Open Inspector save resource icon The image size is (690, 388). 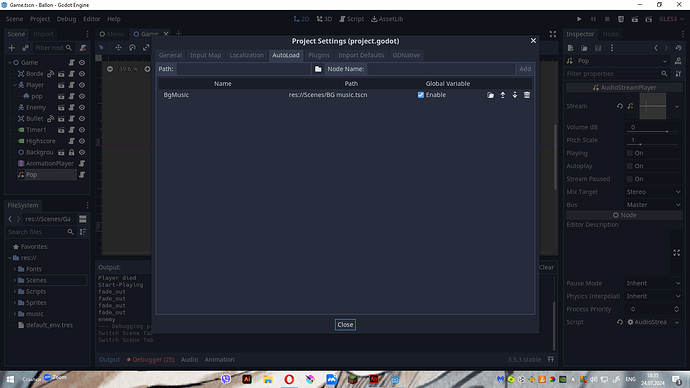(x=598, y=48)
